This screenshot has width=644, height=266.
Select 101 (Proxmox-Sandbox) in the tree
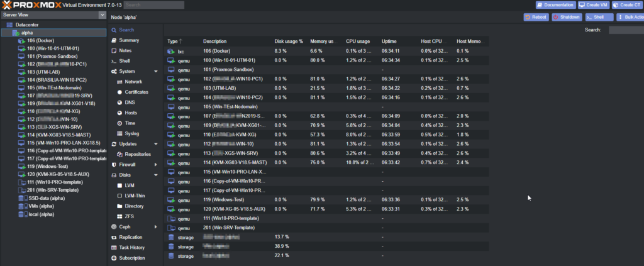coord(52,56)
